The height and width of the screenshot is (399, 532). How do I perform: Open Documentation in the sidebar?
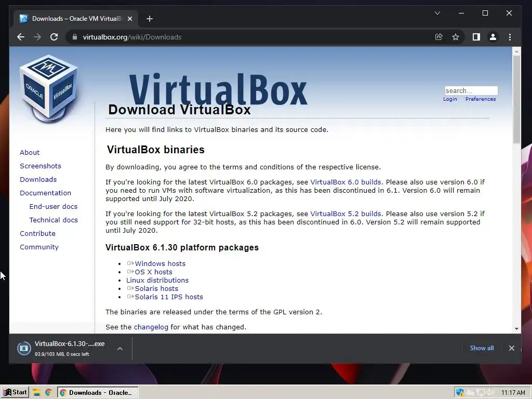[x=46, y=193]
